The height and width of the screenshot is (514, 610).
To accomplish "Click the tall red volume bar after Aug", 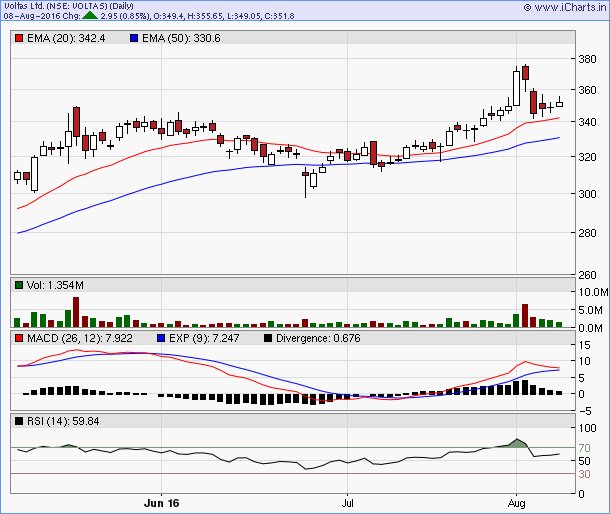I will click(x=525, y=316).
